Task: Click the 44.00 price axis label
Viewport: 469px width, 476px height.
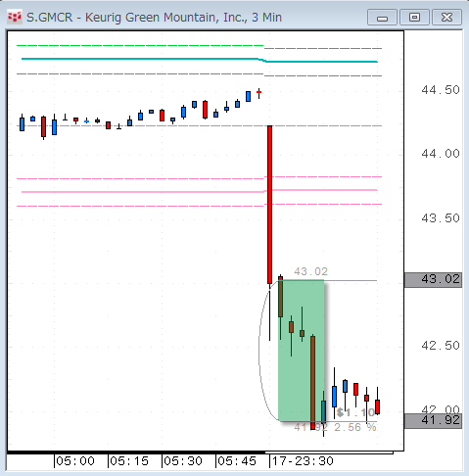Action: tap(441, 154)
